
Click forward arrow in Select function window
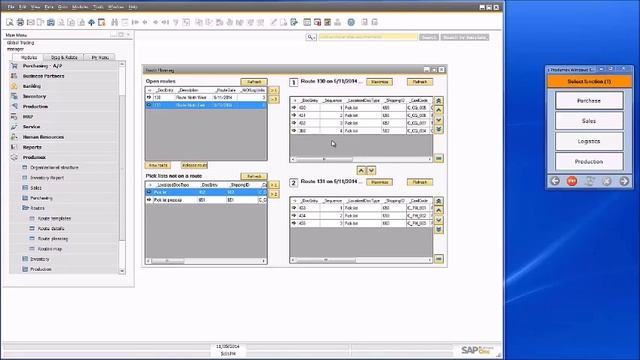624,181
